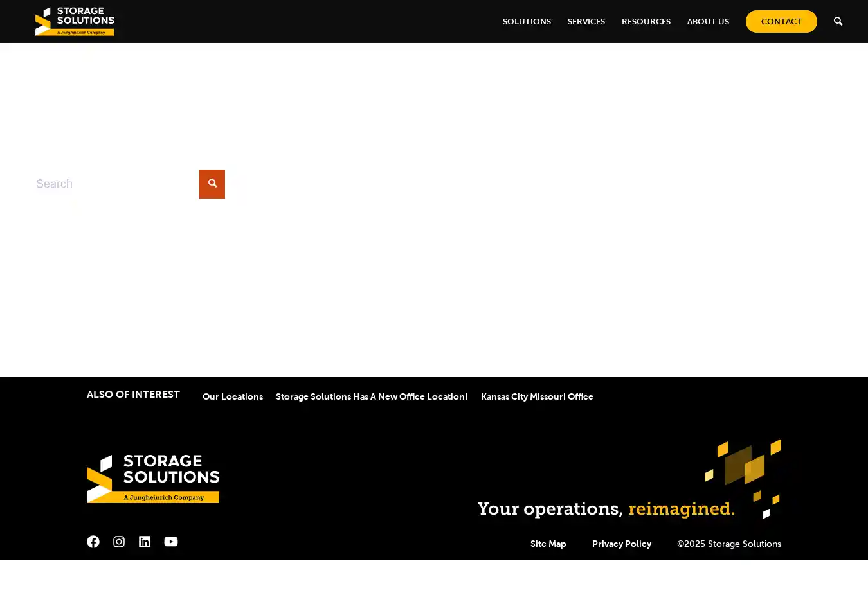Open the Facebook social icon
The width and height of the screenshot is (868, 604).
tap(93, 542)
